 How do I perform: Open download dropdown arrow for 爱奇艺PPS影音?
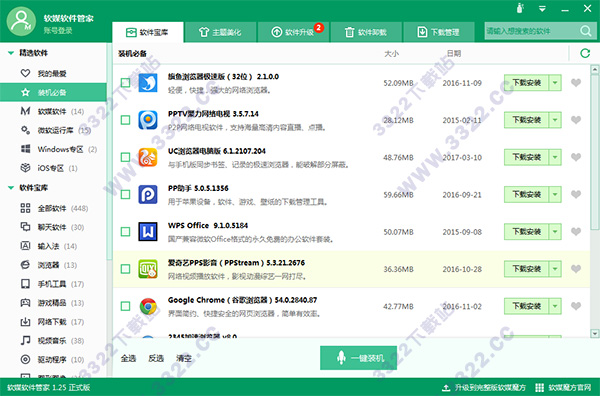(x=555, y=269)
